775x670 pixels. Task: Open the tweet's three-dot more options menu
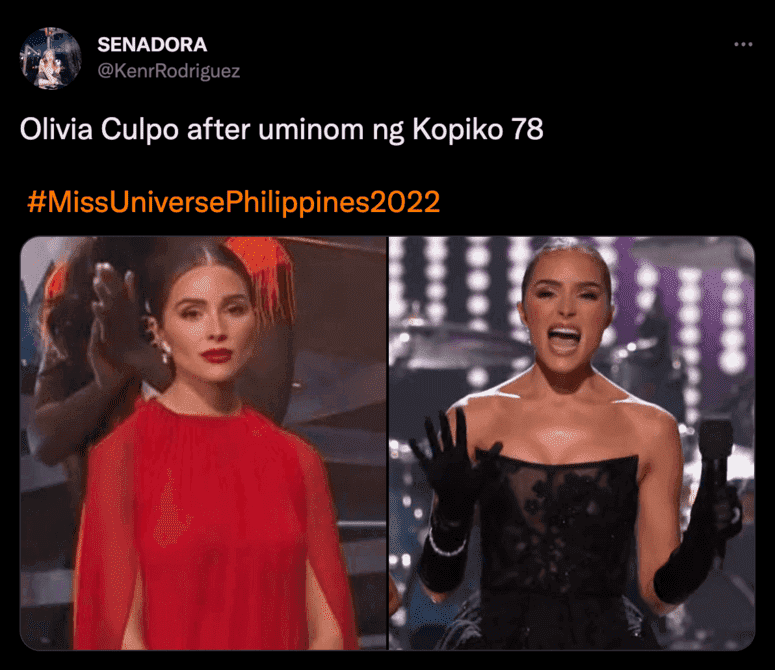pos(743,44)
